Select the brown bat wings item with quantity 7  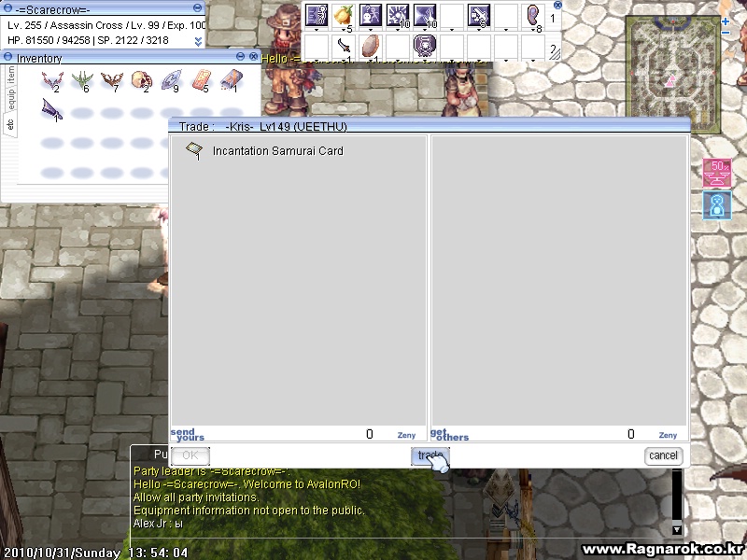pyautogui.click(x=111, y=80)
